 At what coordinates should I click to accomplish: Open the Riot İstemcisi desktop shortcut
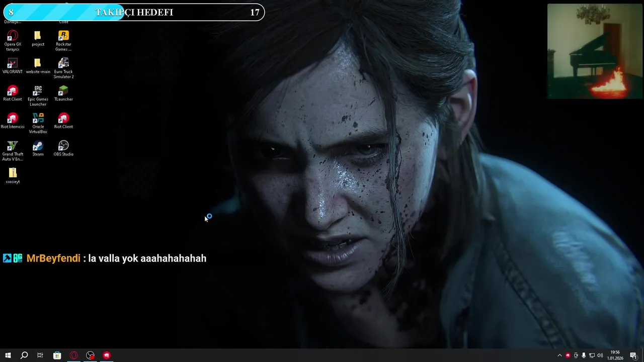tap(13, 121)
